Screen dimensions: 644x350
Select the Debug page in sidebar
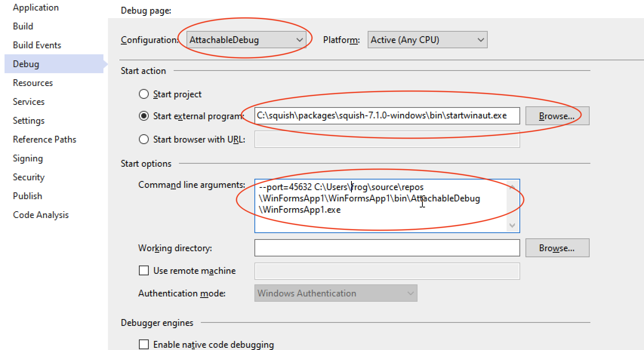[x=26, y=64]
